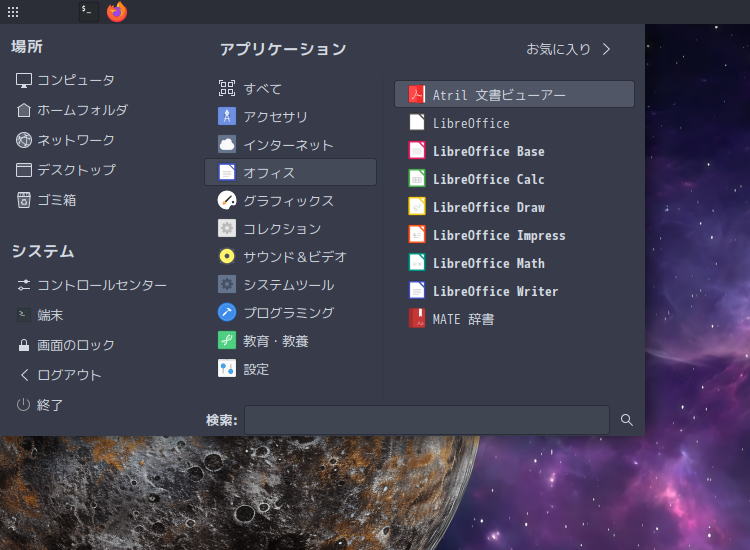Select the オフィス category
Screen dimensions: 750x550
tap(290, 172)
